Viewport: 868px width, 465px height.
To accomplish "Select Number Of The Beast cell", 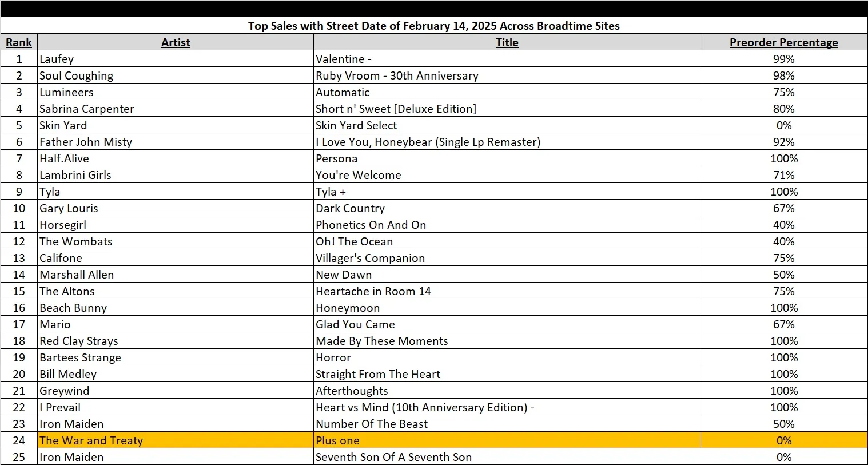I will [x=507, y=424].
